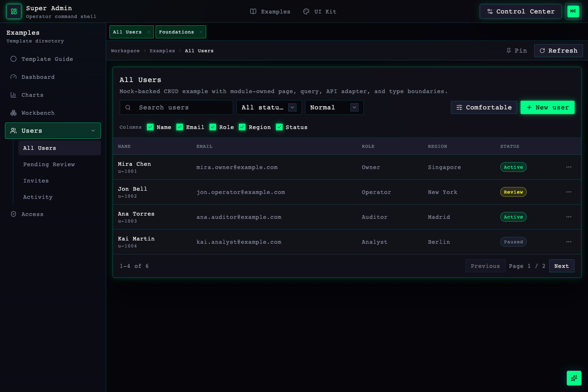Screen dimensions: 588x392
Task: Go to the Next page
Action: (x=562, y=266)
